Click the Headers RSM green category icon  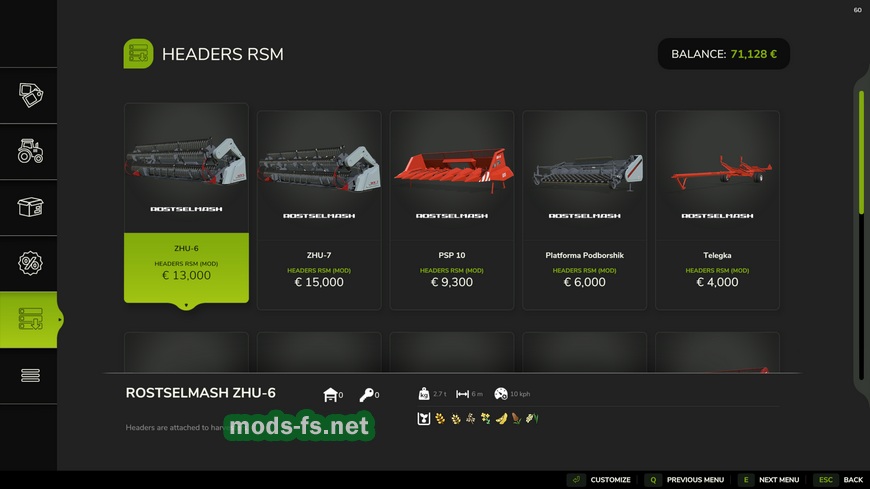coord(138,54)
